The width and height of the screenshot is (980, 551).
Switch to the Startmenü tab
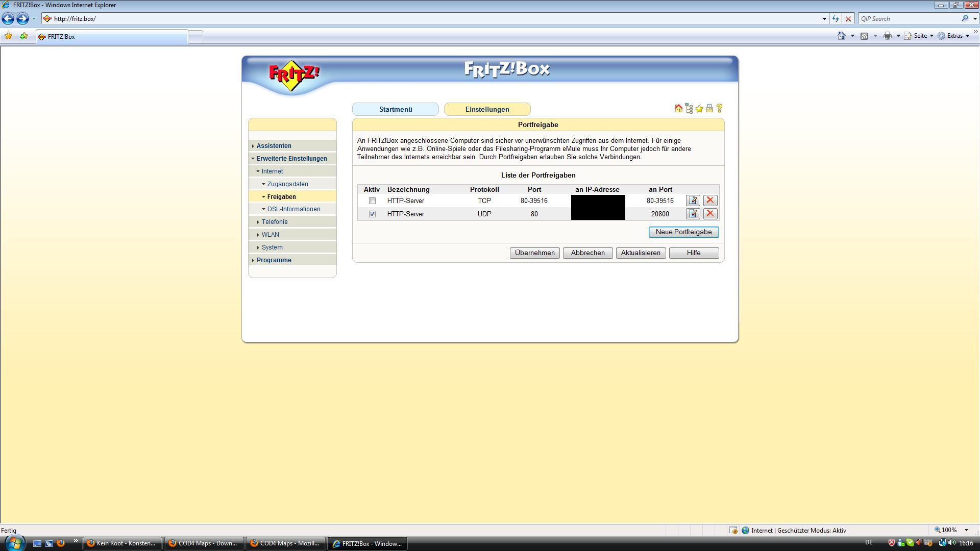[x=395, y=109]
